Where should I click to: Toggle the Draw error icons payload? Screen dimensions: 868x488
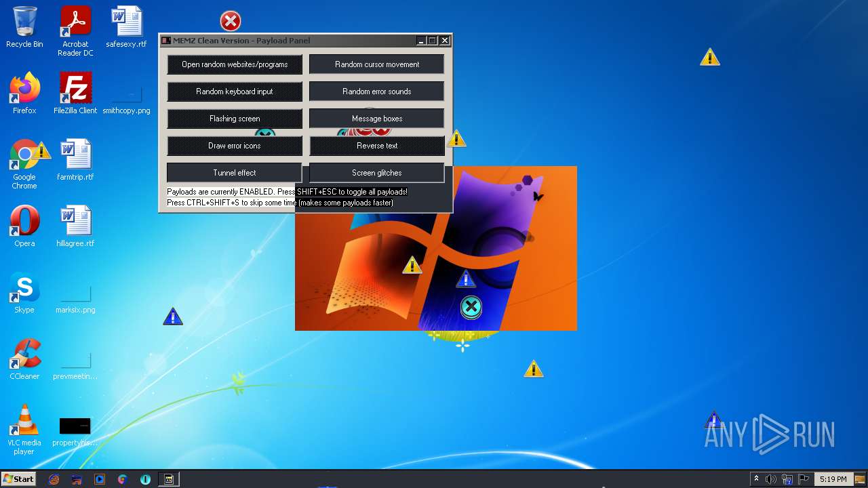pyautogui.click(x=235, y=146)
